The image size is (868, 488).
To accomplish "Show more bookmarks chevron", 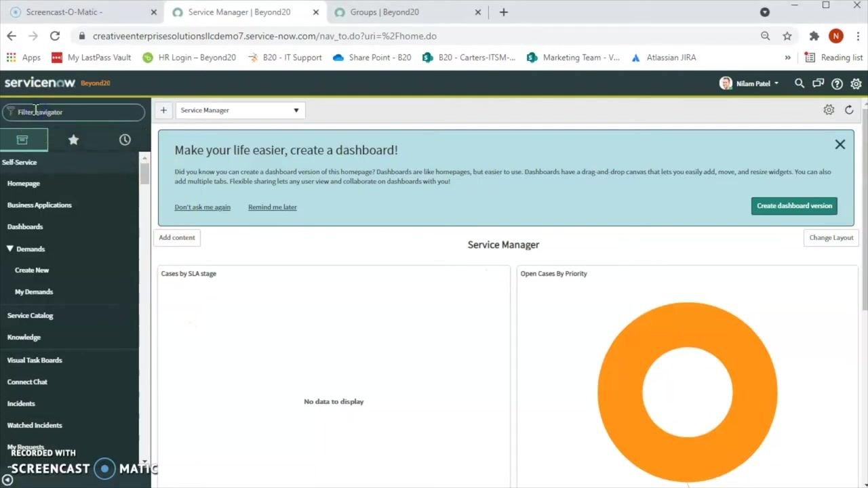I will (787, 58).
